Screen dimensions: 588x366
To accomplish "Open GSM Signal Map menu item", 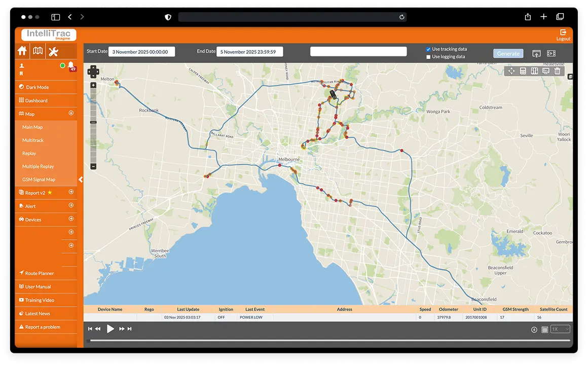I will pyautogui.click(x=39, y=179).
